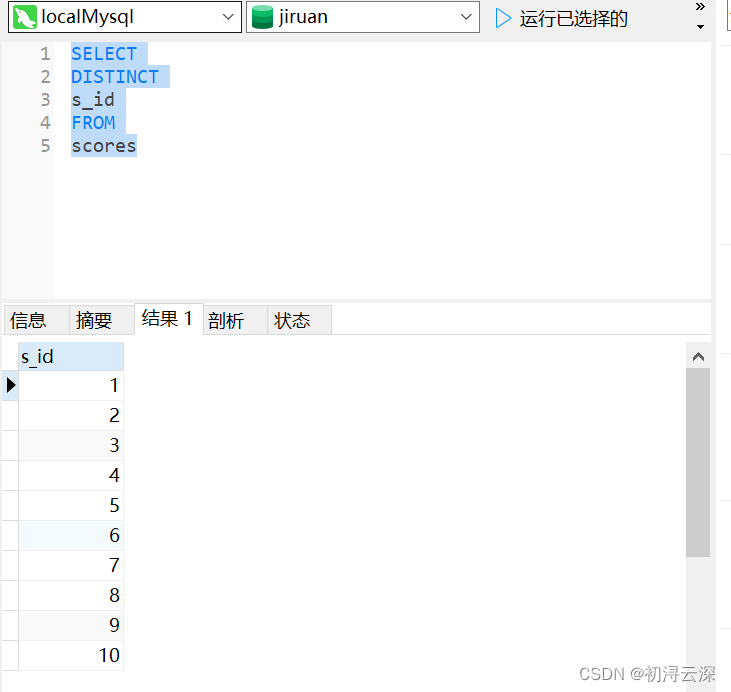Image resolution: width=731 pixels, height=692 pixels.
Task: Click the results vertical scrollbar thumb
Action: pos(698,462)
